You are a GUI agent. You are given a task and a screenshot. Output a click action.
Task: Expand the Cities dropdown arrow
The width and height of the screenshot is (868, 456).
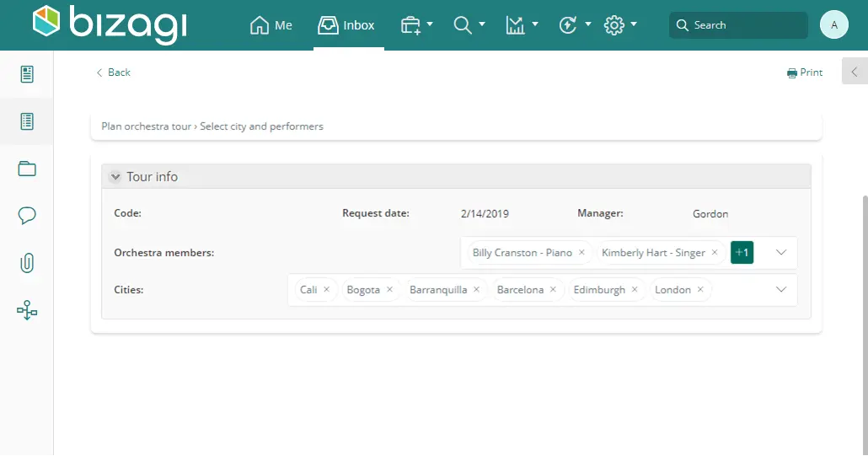(x=781, y=289)
